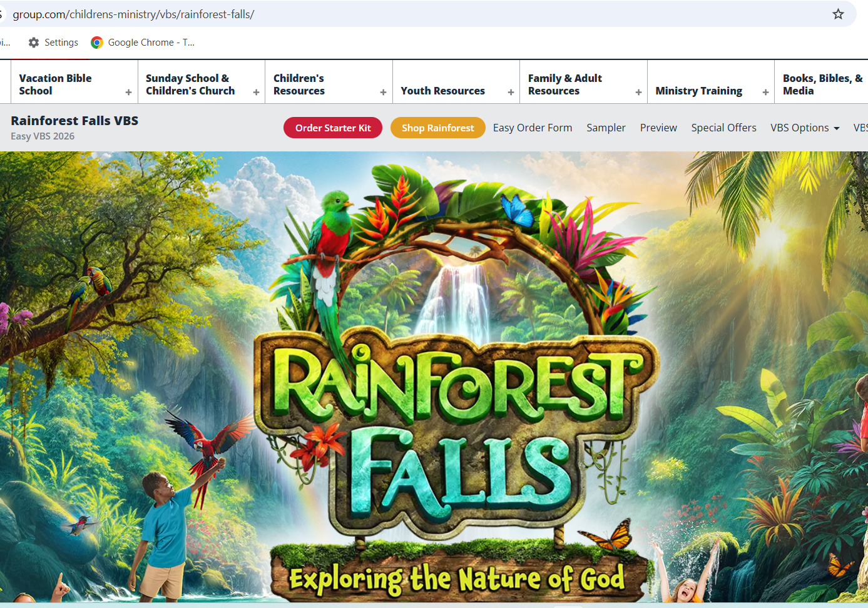Go to the Sampler page
Screen dimensions: 868x608
606,128
